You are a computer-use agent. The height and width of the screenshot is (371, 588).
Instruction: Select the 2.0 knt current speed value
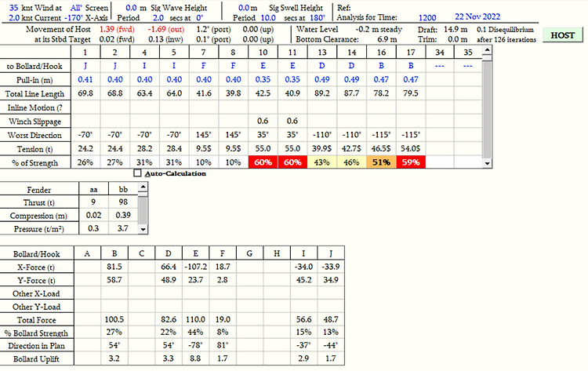(14, 17)
